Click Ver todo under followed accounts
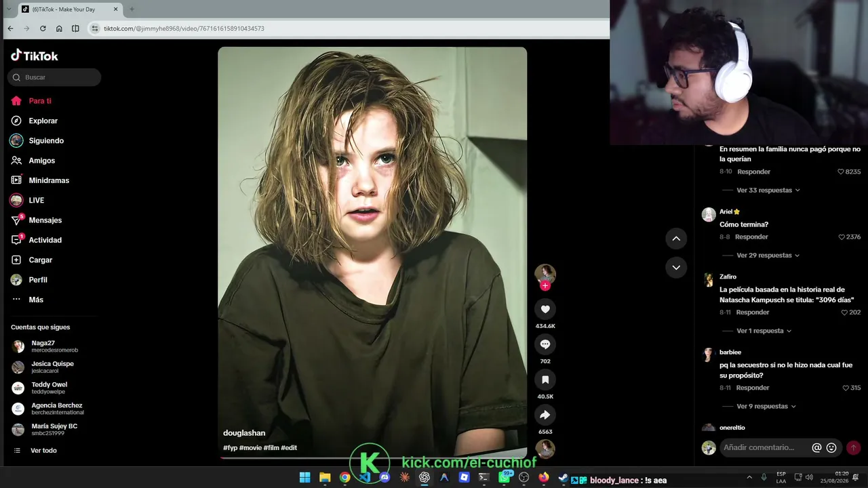Image resolution: width=868 pixels, height=488 pixels. point(43,451)
